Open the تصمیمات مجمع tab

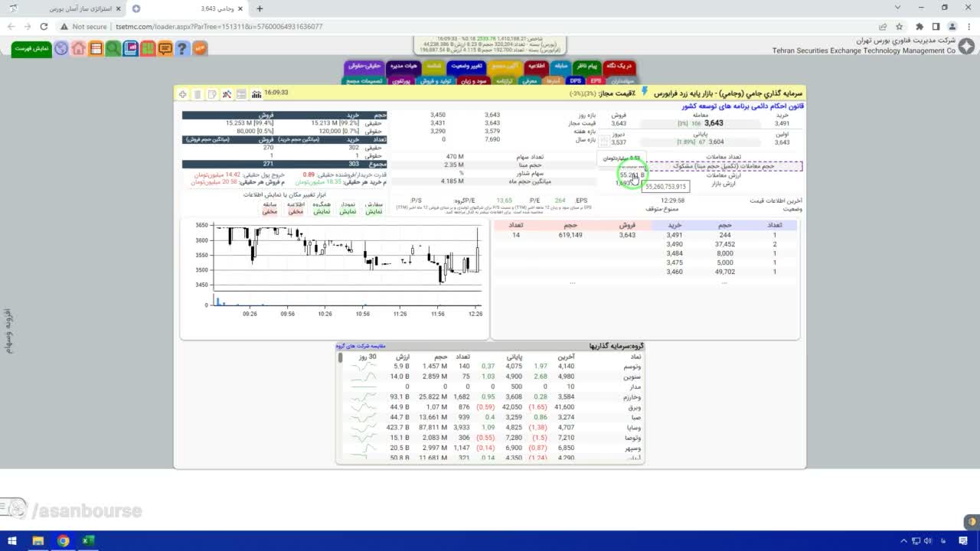364,80
